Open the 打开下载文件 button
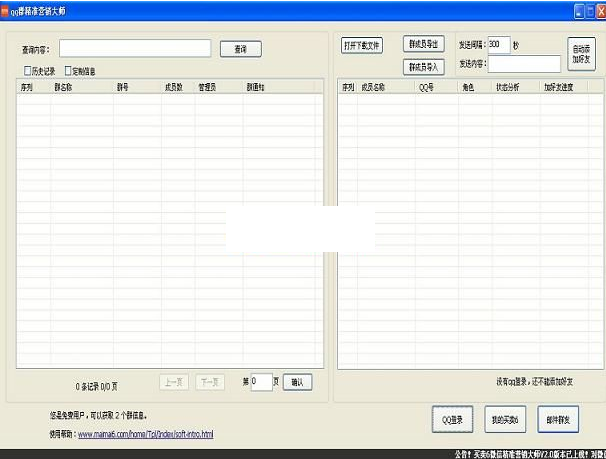The width and height of the screenshot is (606, 459). (362, 45)
